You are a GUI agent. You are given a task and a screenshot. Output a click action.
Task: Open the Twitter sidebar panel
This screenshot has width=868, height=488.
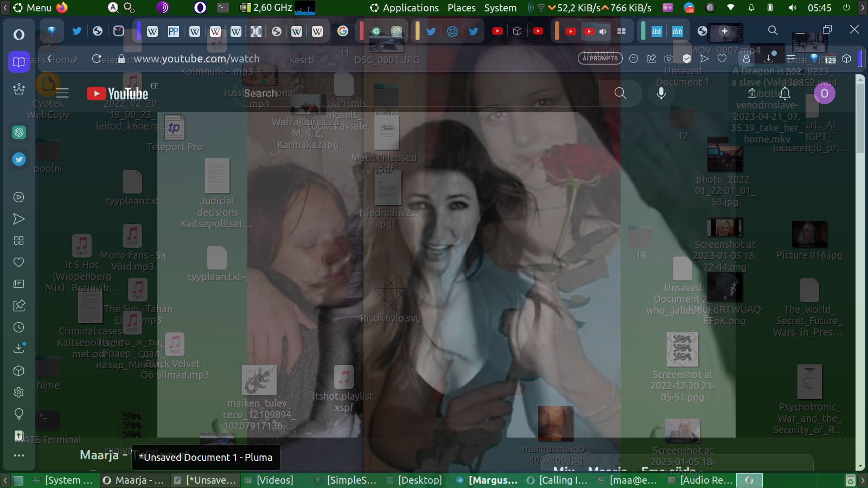[19, 159]
